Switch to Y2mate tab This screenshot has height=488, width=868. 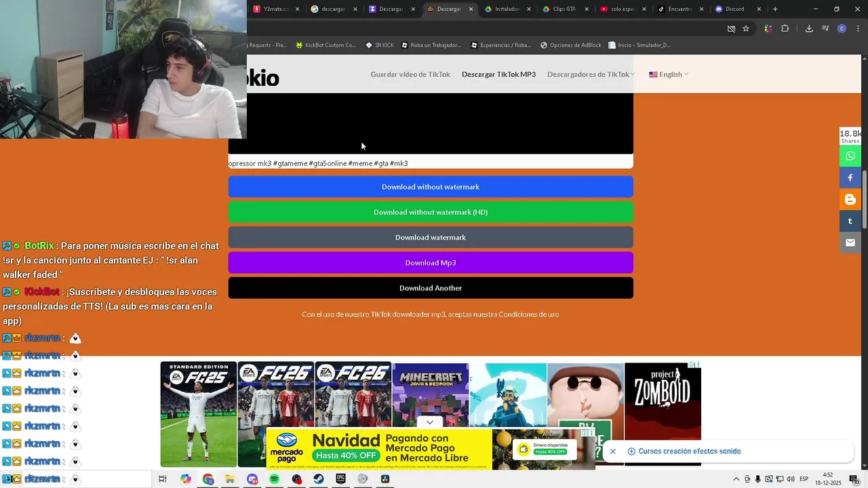[x=277, y=9]
